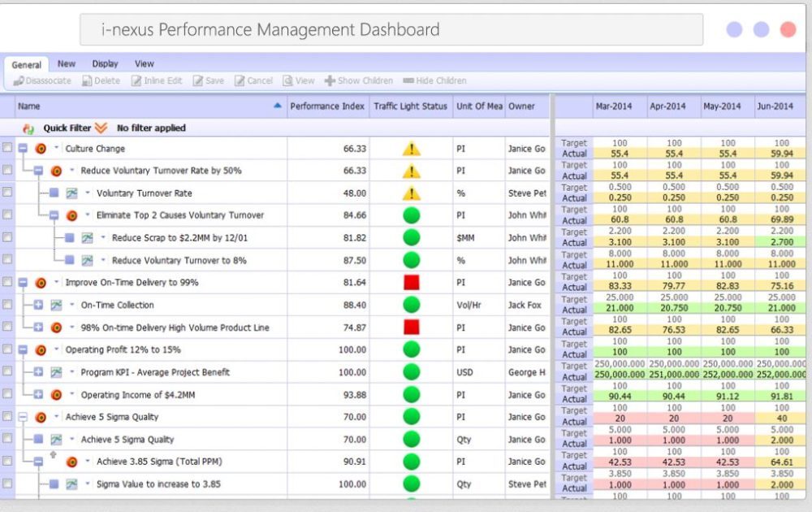Click the target icon beside Operating Income of $4.2MM
Viewport: 812px width, 512px height.
pyautogui.click(x=56, y=395)
